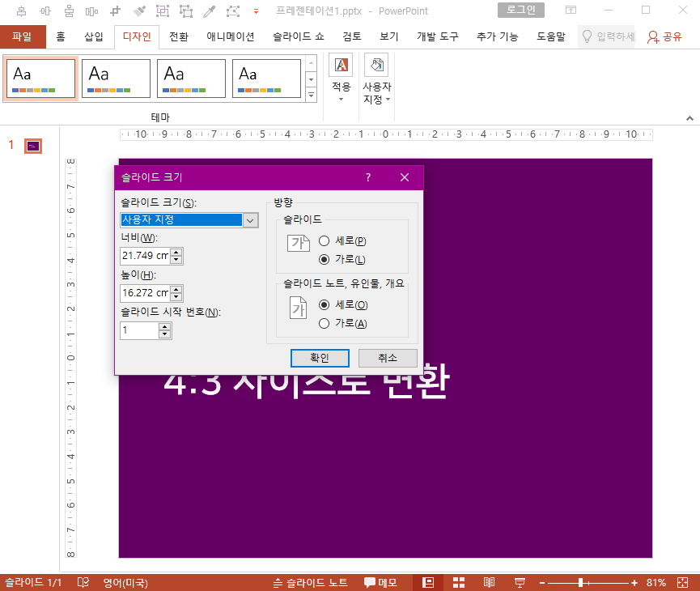Start Slide Show view icon in status bar

(x=520, y=583)
